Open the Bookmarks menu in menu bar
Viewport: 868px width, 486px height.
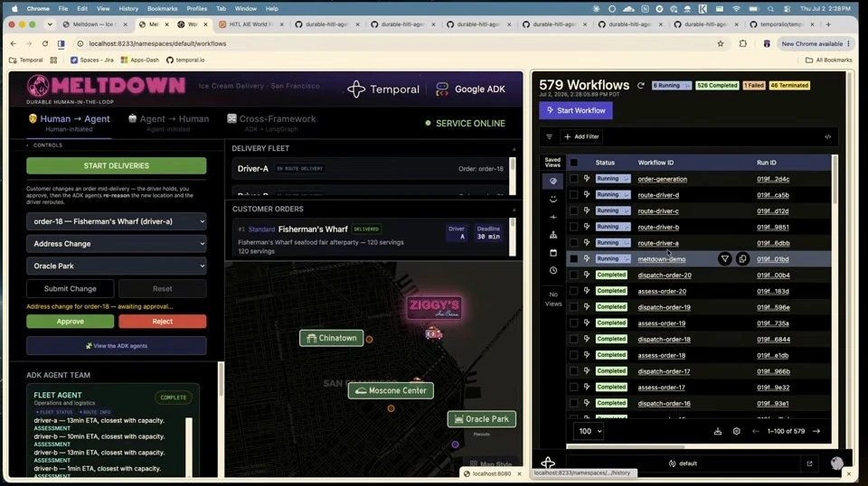click(x=162, y=9)
